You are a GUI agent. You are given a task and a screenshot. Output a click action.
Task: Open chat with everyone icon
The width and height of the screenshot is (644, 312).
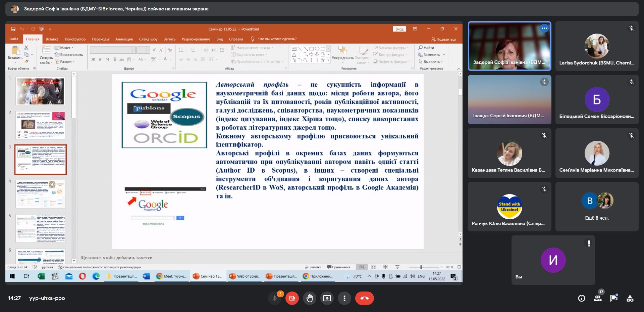click(614, 298)
